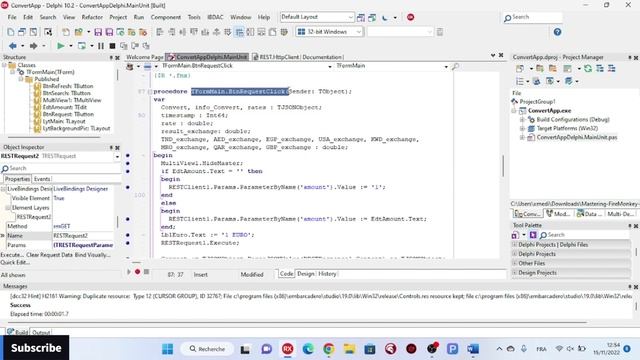Pause program execution

[101, 46]
